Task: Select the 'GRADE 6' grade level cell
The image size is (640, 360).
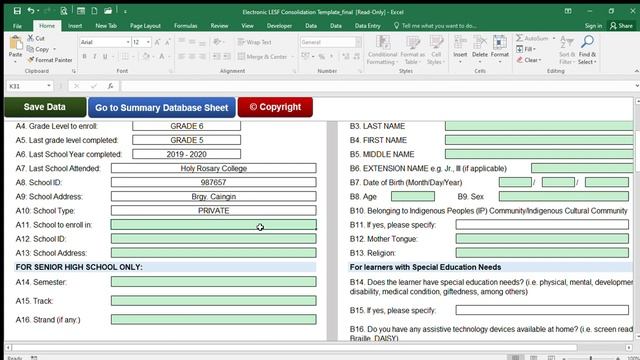Action: click(187, 126)
